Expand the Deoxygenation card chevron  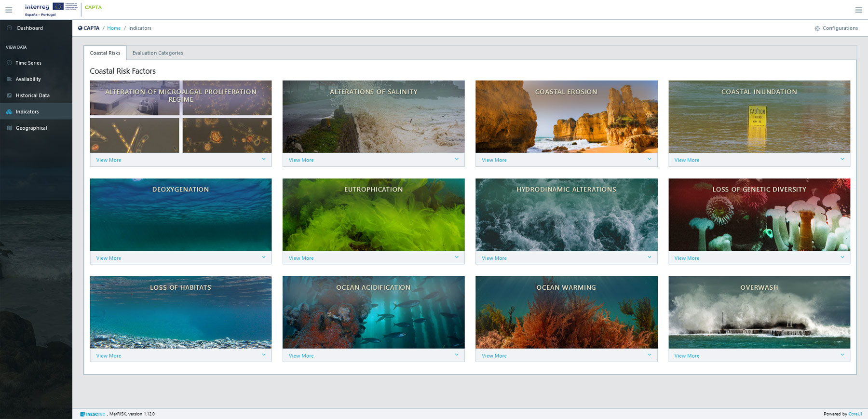(x=263, y=257)
